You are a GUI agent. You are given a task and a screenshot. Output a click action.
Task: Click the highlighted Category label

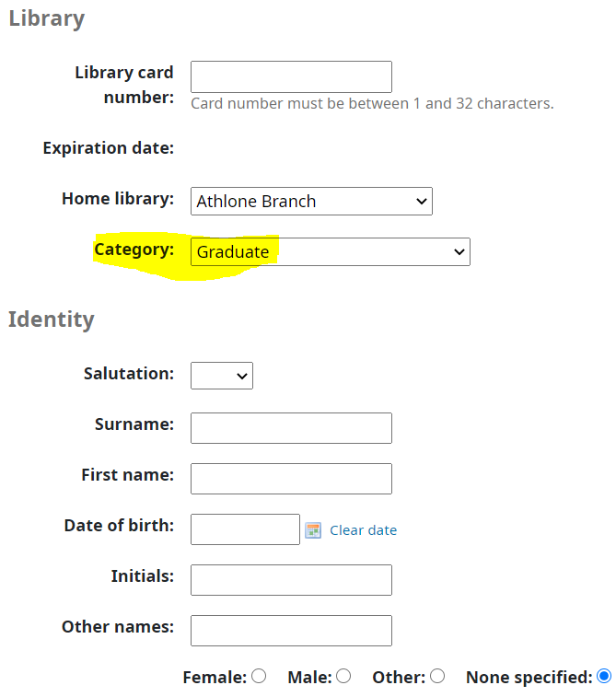point(134,250)
